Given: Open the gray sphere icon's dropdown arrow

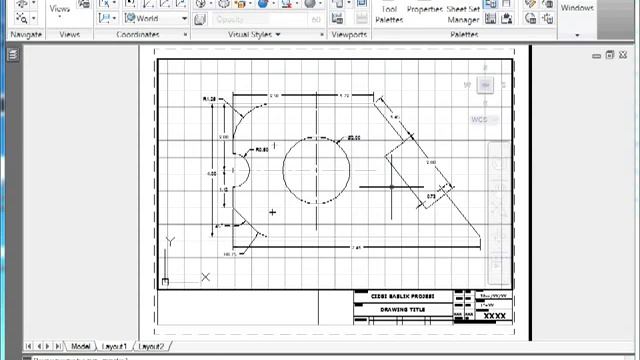Looking at the screenshot, I should (320, 4).
